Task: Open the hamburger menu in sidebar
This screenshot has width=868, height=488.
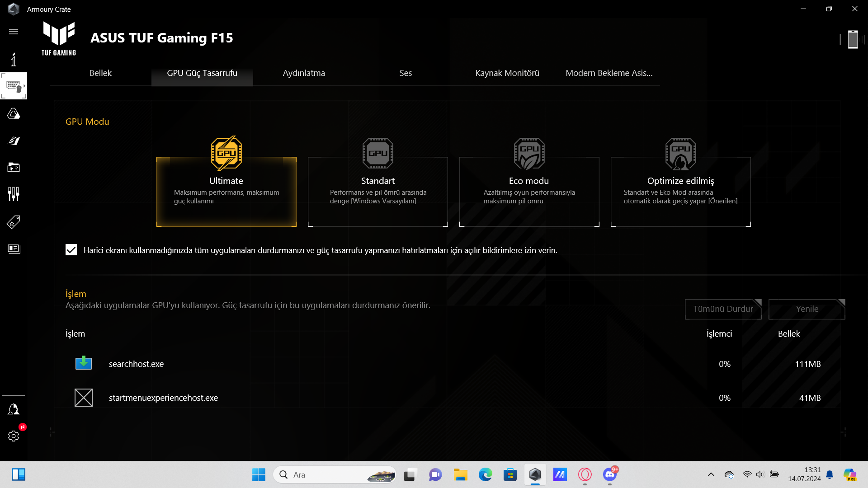Action: [x=14, y=32]
